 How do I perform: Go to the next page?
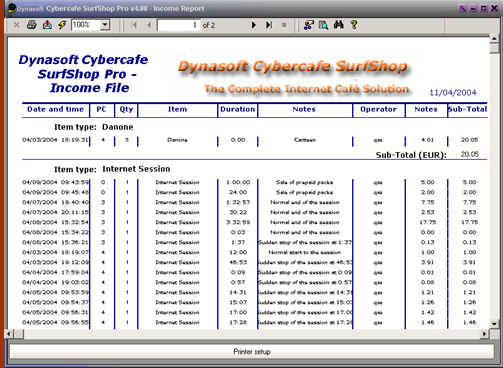click(254, 25)
